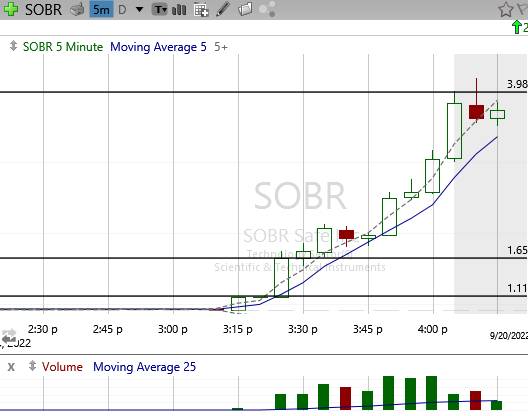
Task: Close the Volume pane with X
Action: (11, 367)
